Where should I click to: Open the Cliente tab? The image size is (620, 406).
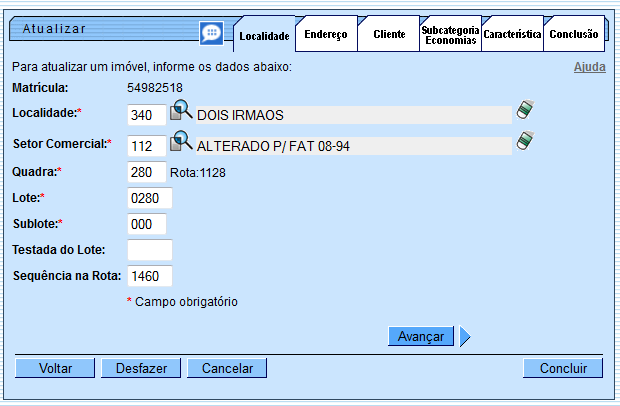click(389, 34)
